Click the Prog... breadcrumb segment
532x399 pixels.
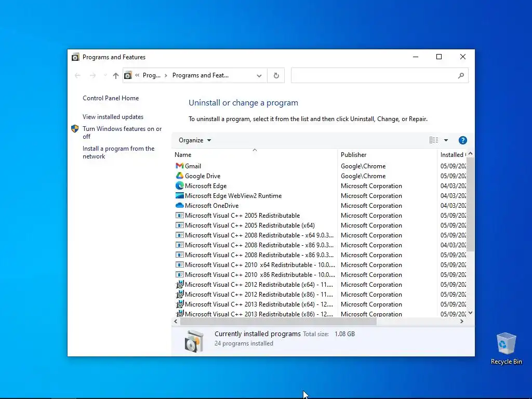[x=152, y=75]
